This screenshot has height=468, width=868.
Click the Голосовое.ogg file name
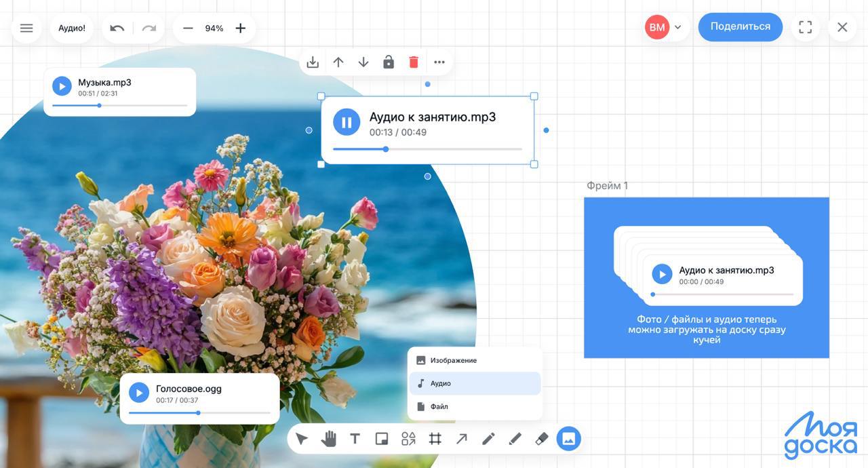pos(189,389)
